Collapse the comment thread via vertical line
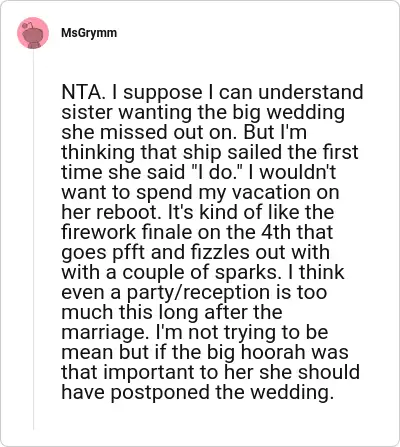The height and width of the screenshot is (447, 400). coord(33,240)
